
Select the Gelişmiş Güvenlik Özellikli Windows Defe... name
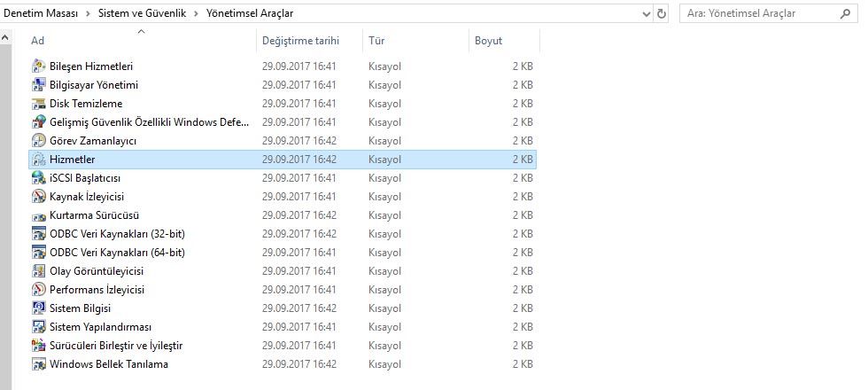click(150, 122)
